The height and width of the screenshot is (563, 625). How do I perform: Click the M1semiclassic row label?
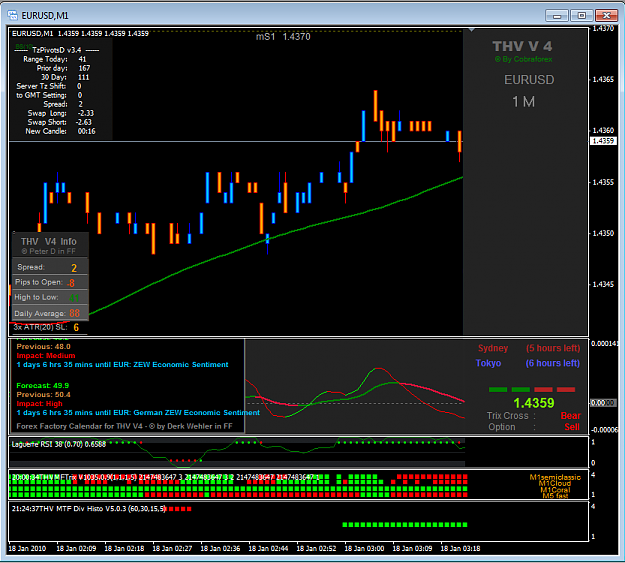[x=555, y=477]
